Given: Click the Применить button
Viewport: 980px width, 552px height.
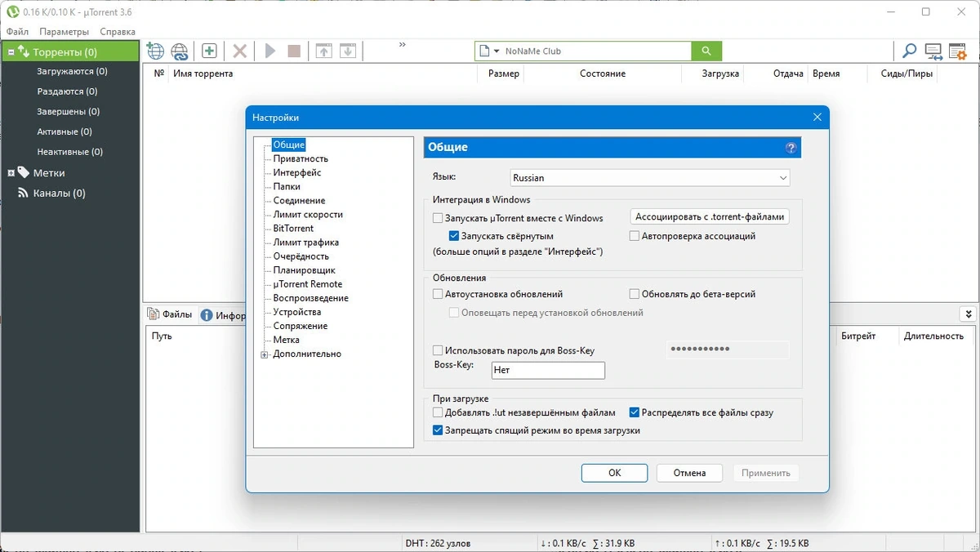Looking at the screenshot, I should click(x=766, y=473).
